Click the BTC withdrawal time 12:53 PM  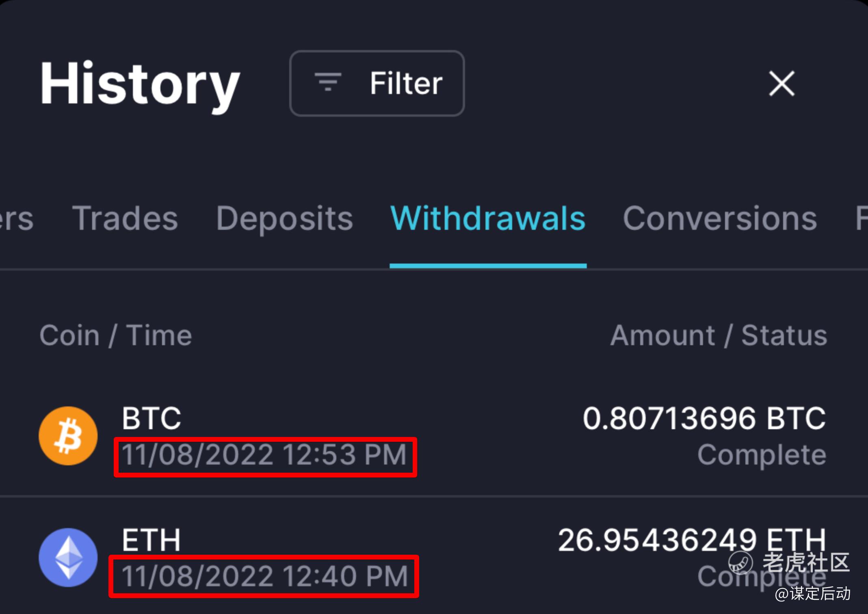pos(265,455)
